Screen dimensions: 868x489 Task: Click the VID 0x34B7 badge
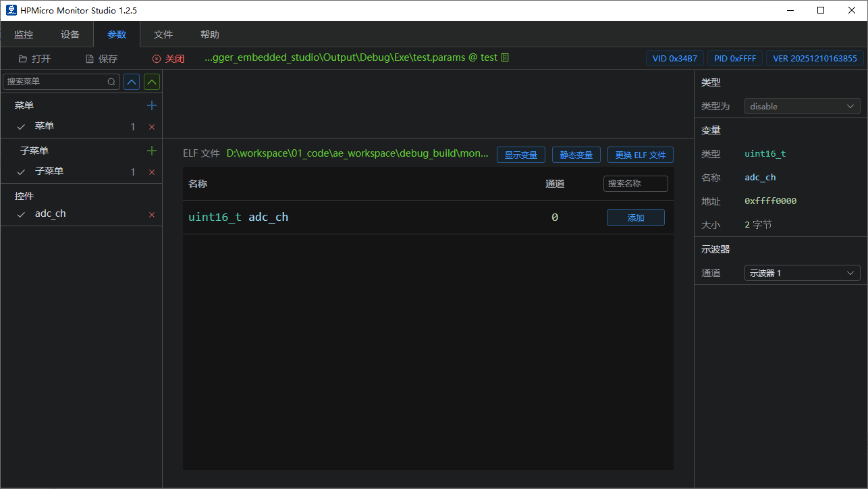675,58
